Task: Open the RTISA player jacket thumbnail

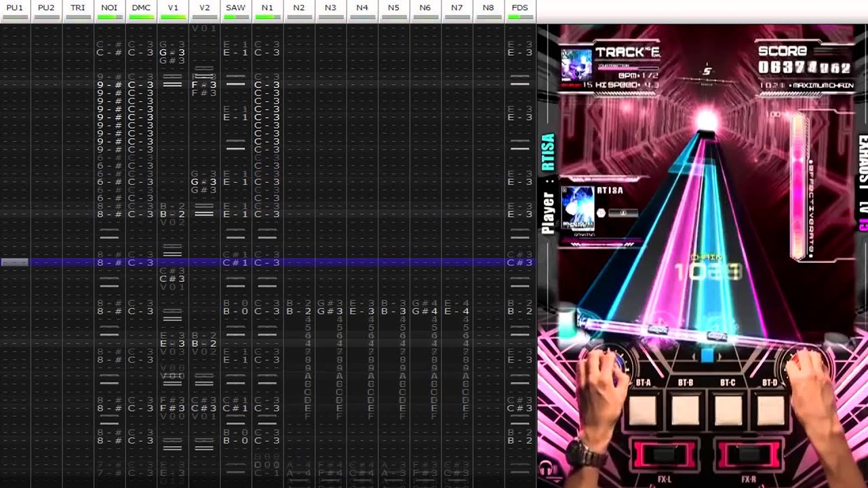Action: [x=578, y=208]
